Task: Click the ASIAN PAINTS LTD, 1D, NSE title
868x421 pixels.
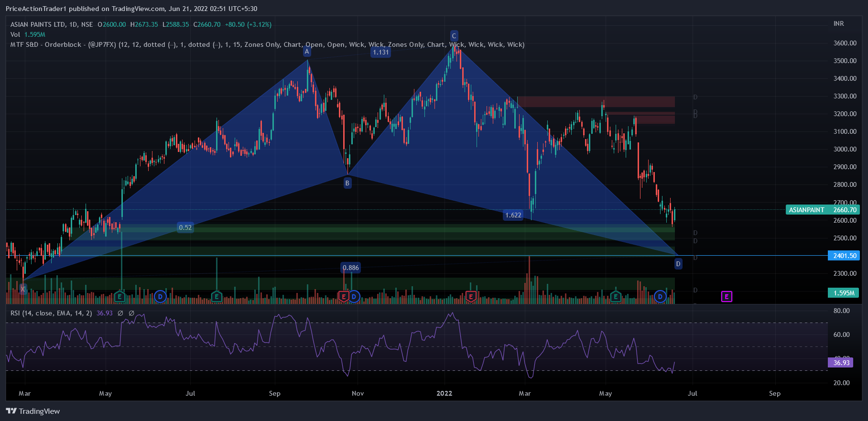Action: point(52,24)
